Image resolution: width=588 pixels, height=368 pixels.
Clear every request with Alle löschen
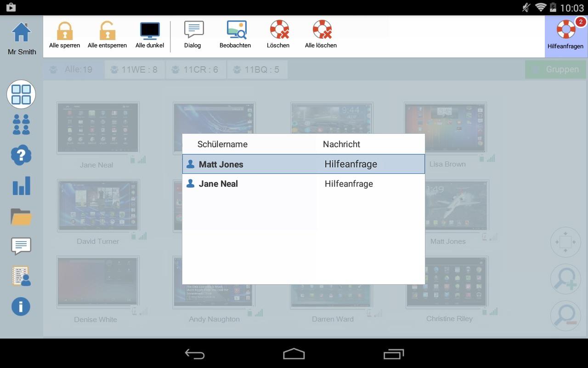tap(321, 33)
